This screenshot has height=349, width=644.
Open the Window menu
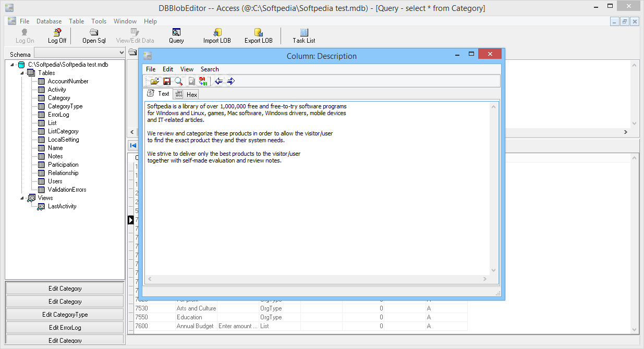(125, 21)
